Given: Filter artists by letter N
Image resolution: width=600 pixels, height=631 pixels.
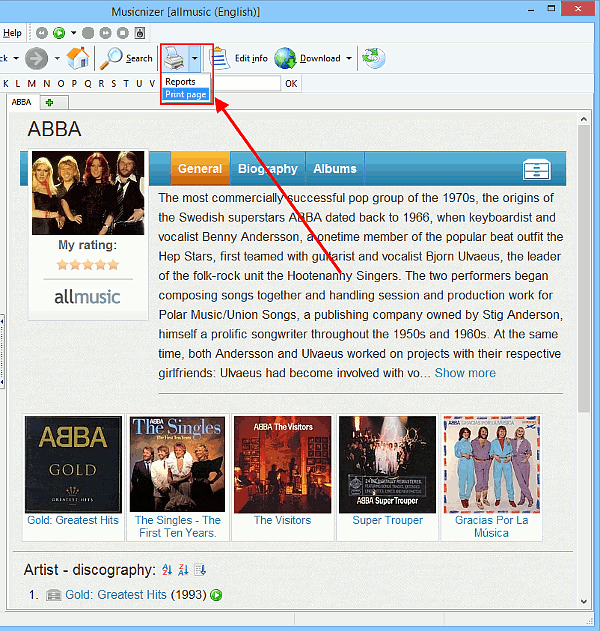Looking at the screenshot, I should point(47,84).
